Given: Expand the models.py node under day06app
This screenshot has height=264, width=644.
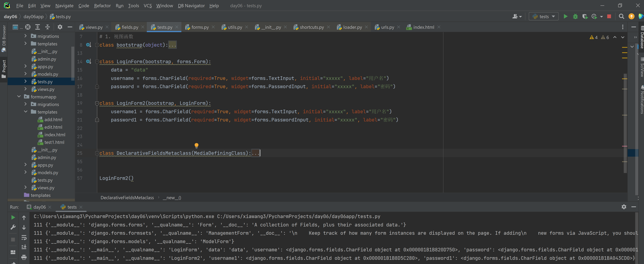Looking at the screenshot, I should (x=25, y=74).
